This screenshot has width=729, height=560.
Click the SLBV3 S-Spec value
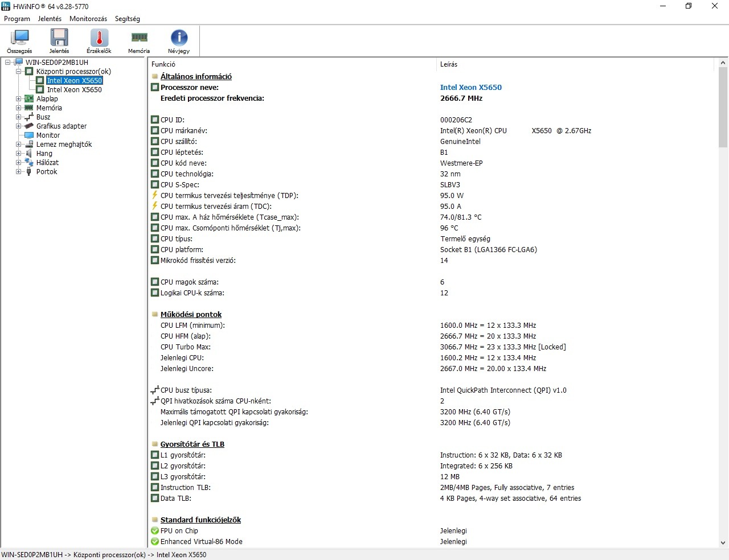tap(450, 184)
